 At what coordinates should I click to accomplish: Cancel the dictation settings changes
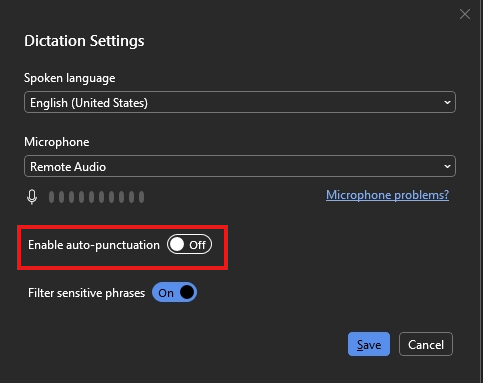click(x=426, y=344)
